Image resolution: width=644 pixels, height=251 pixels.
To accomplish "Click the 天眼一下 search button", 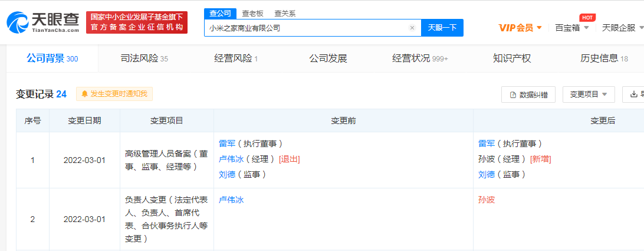I will click(x=442, y=28).
